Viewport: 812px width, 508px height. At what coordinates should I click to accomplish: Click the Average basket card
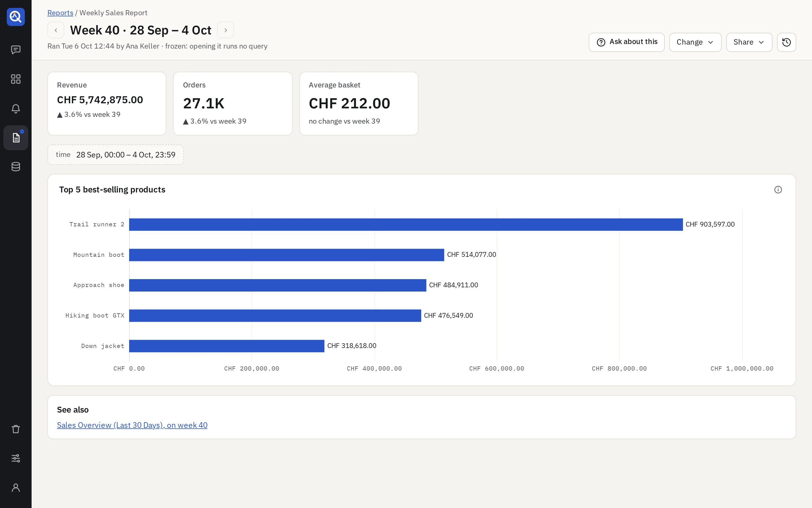point(359,104)
